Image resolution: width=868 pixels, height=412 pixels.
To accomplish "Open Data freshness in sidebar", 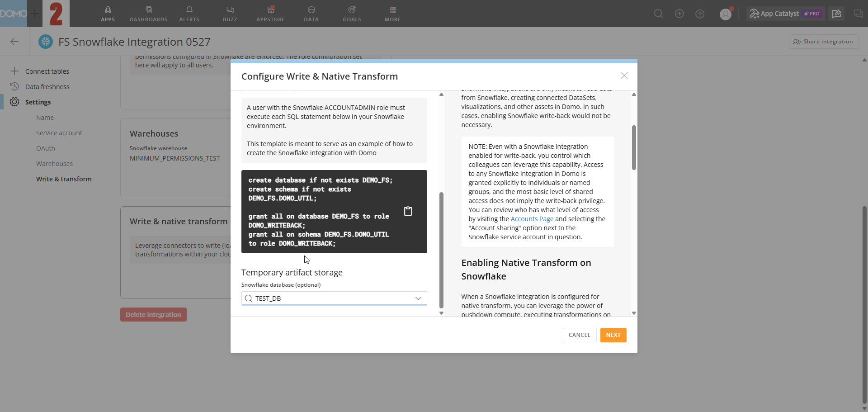I will [47, 87].
